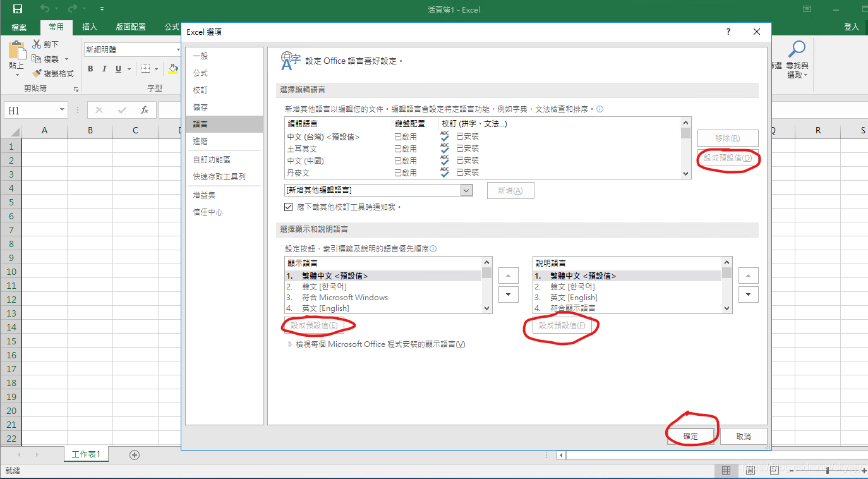Select General (一般) in options sidebar
868x479 pixels.
click(x=224, y=56)
